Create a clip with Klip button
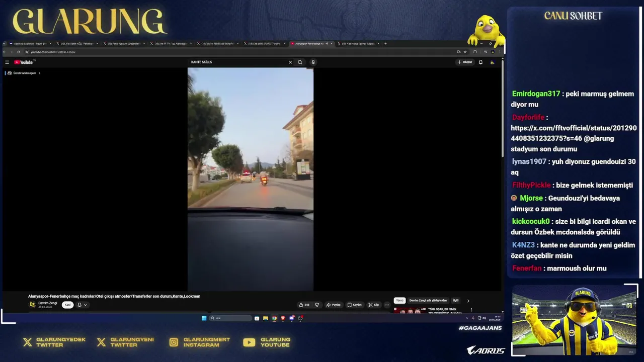644x362 pixels. pos(374,305)
